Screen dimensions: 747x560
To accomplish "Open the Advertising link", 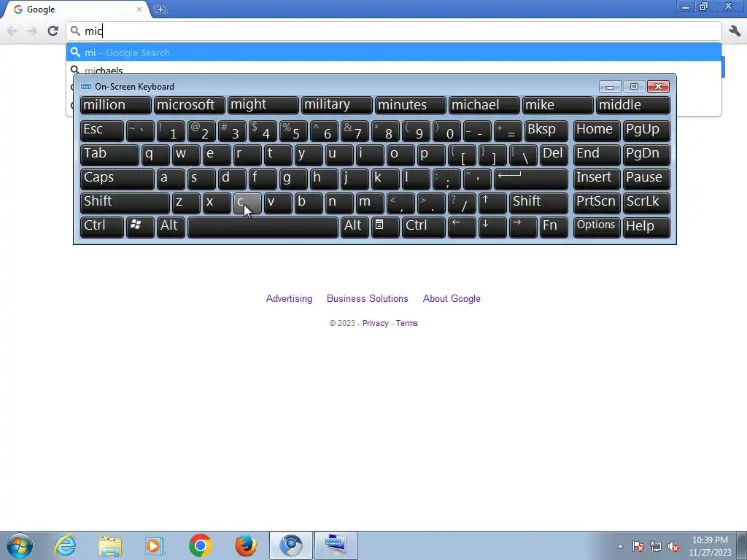I will (289, 298).
